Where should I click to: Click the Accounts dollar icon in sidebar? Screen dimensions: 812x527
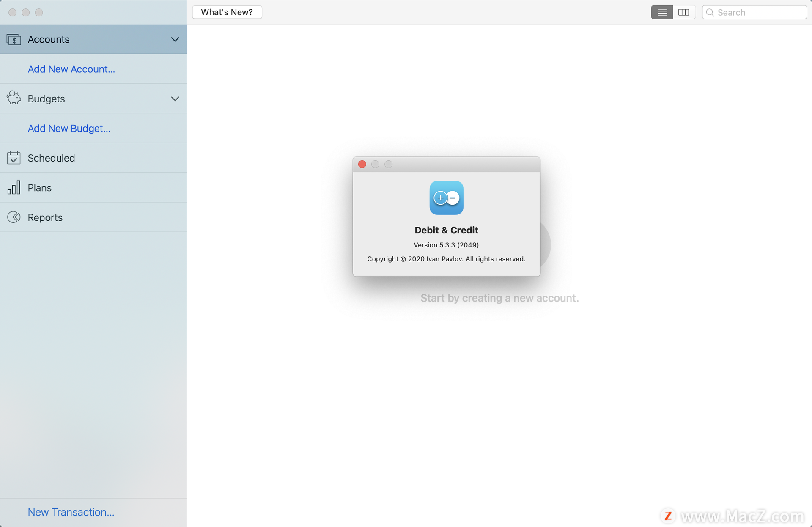(x=14, y=39)
